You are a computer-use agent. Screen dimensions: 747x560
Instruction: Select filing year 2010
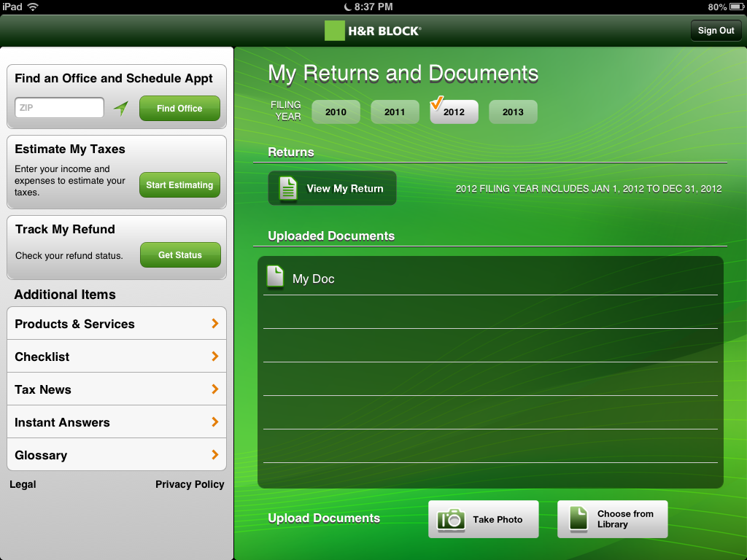coord(336,112)
